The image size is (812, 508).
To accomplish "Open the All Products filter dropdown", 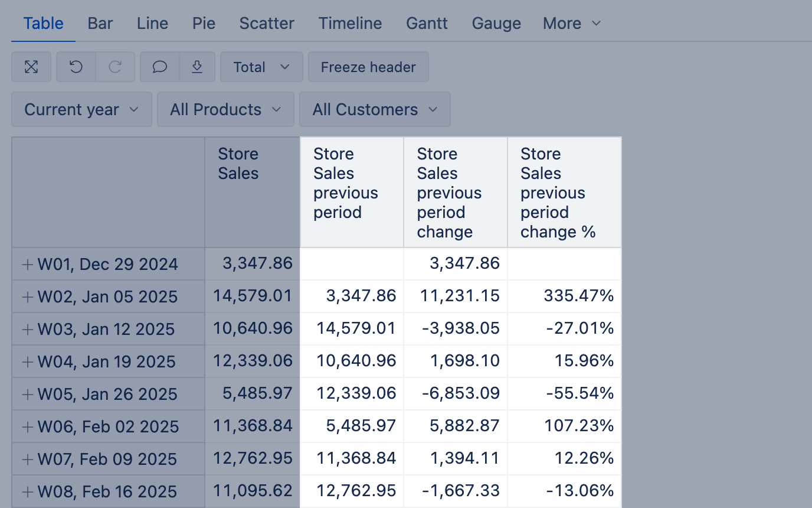I will [x=225, y=109].
